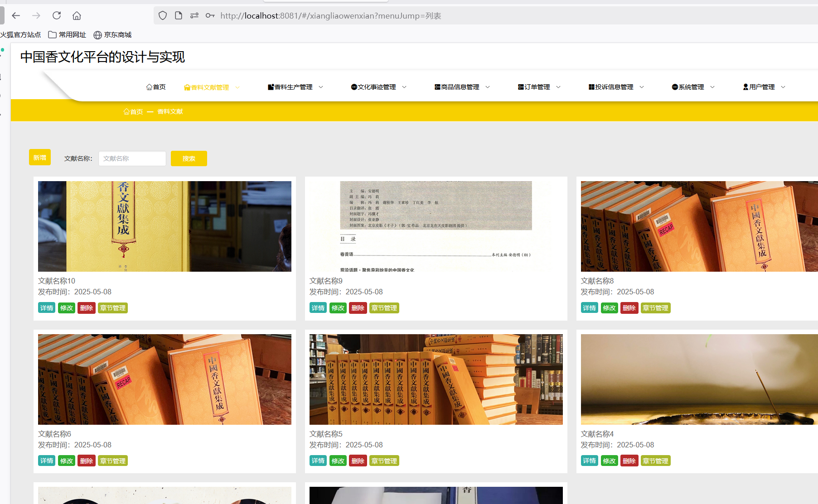Open 章节管理 for 文献名称9
The image size is (818, 504).
click(x=384, y=308)
